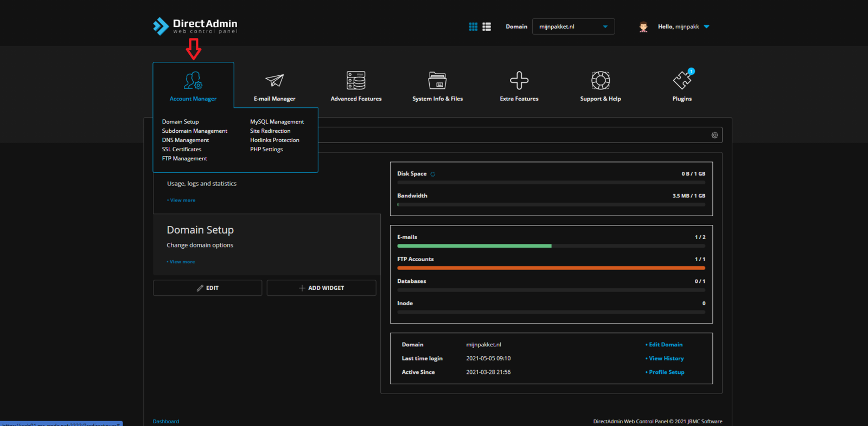Click the Domain Setup widget heading
This screenshot has height=426, width=868.
tap(200, 230)
